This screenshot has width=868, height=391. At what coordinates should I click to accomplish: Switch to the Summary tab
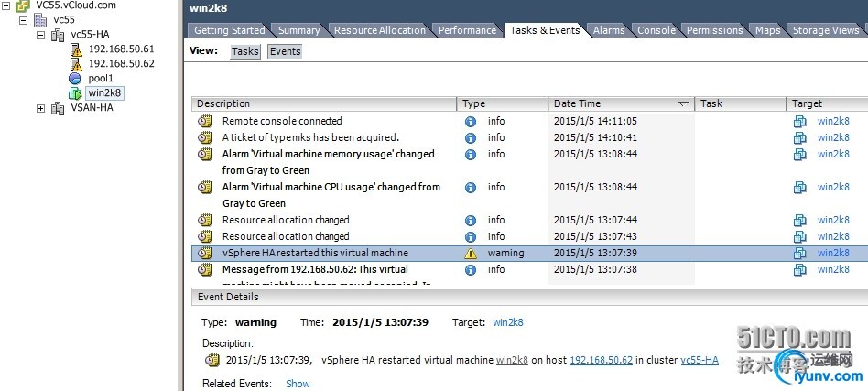tap(298, 30)
